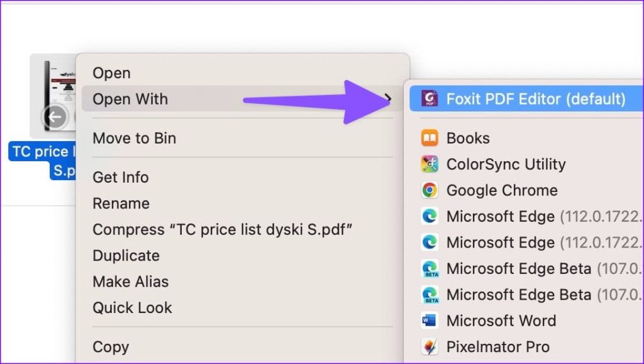The height and width of the screenshot is (364, 644).
Task: Click Make Alias
Action: pos(130,282)
